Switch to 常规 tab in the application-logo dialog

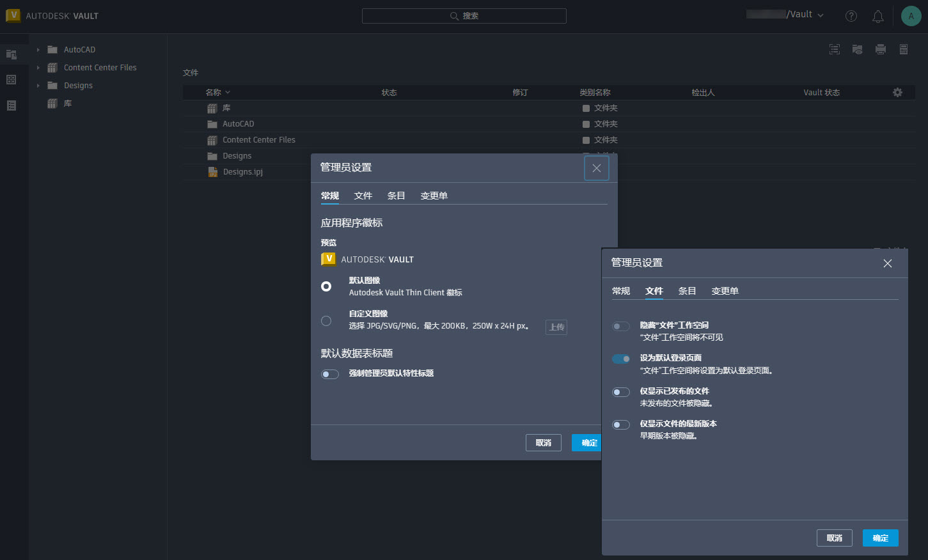coord(330,196)
